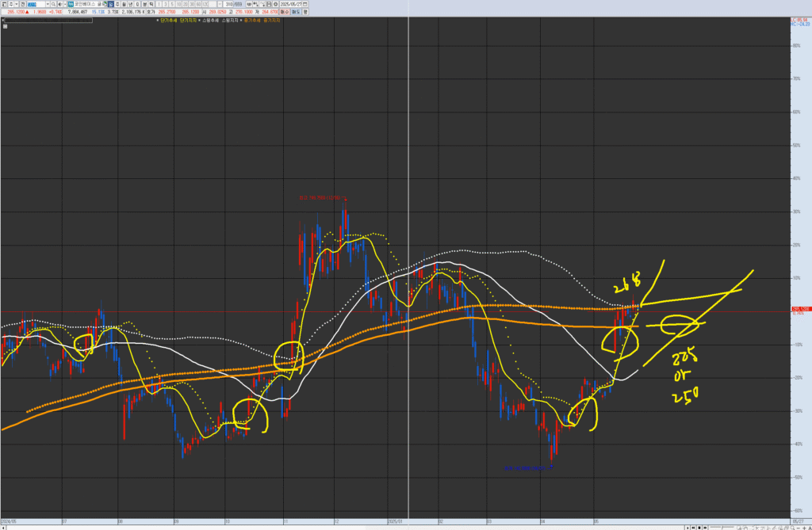812x530 pixels.
Task: Select the 3-minute interval button
Action: 166,4
